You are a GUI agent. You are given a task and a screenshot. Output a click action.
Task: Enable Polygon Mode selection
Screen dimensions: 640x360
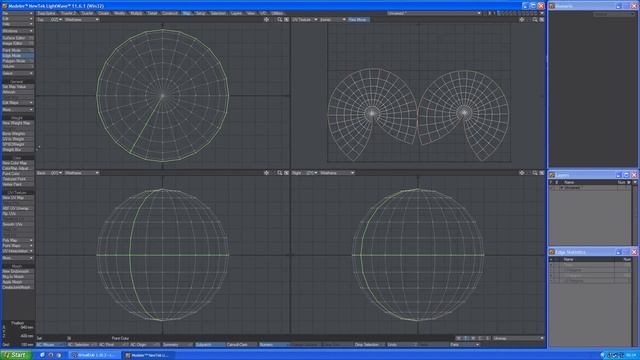coord(18,61)
